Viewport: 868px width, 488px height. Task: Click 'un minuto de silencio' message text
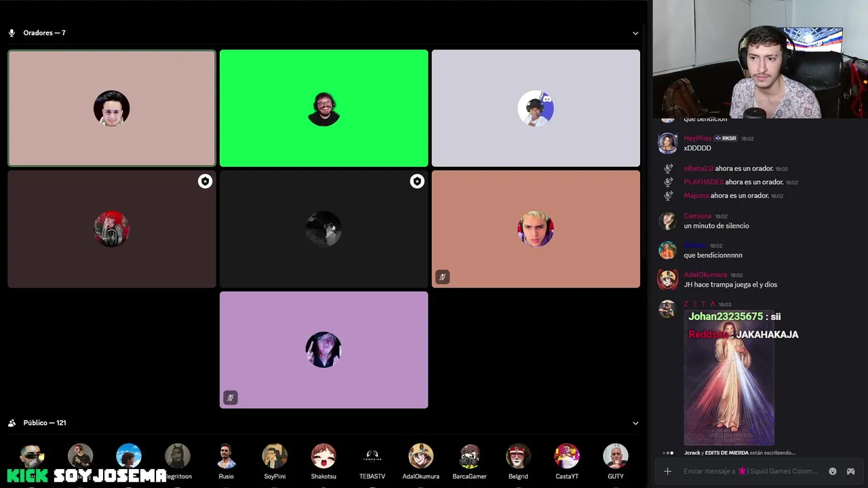pyautogui.click(x=716, y=226)
